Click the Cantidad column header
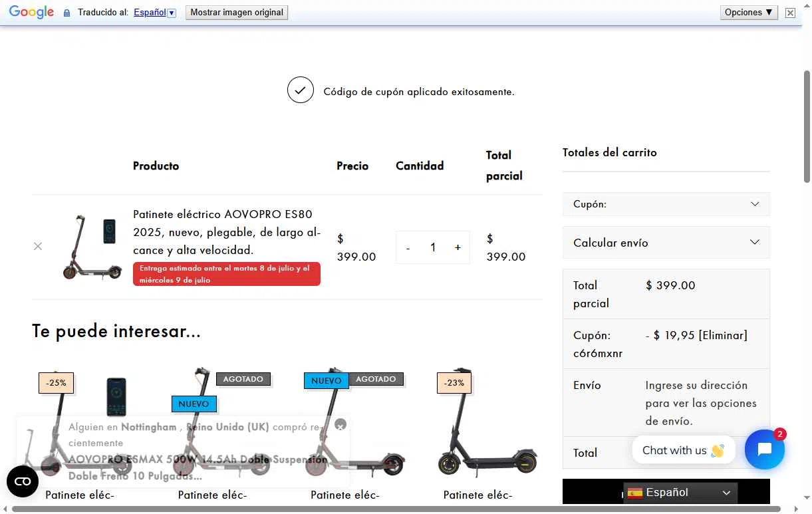The height and width of the screenshot is (514, 812). pyautogui.click(x=420, y=166)
